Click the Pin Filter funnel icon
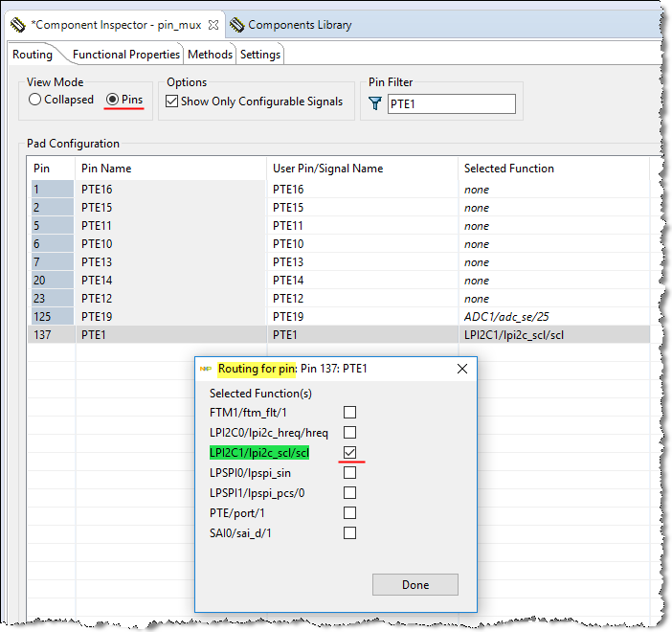This screenshot has width=672, height=632. click(x=375, y=103)
